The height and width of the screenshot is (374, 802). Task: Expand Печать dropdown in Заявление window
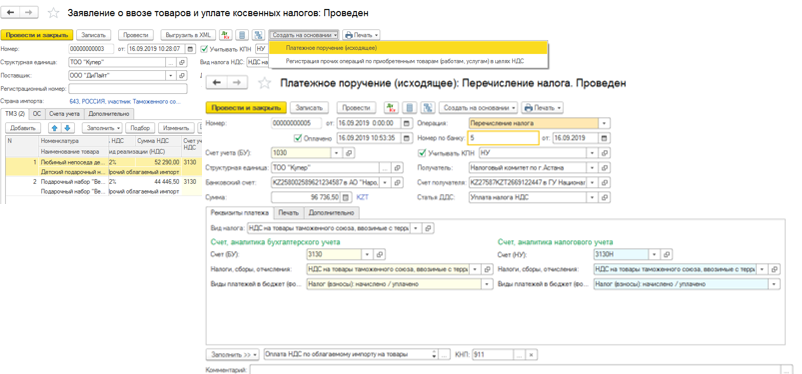coord(361,35)
